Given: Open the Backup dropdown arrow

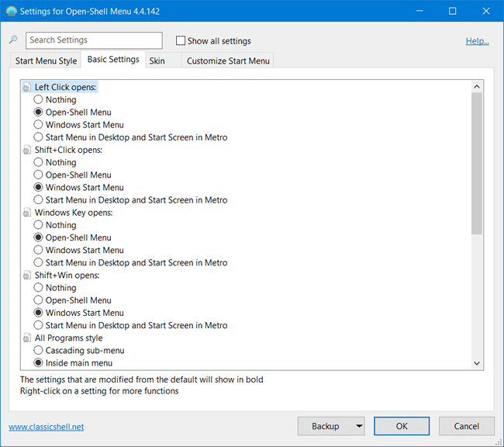Looking at the screenshot, I should pos(357,426).
